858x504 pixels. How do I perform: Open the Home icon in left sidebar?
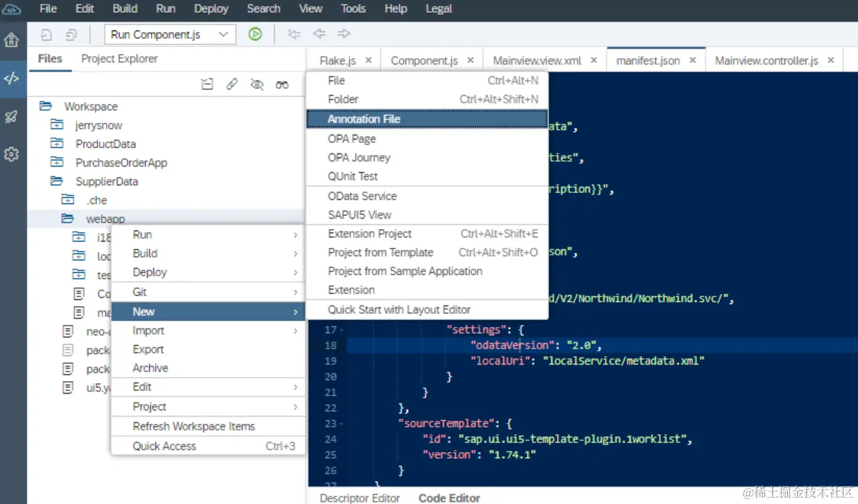(x=12, y=40)
